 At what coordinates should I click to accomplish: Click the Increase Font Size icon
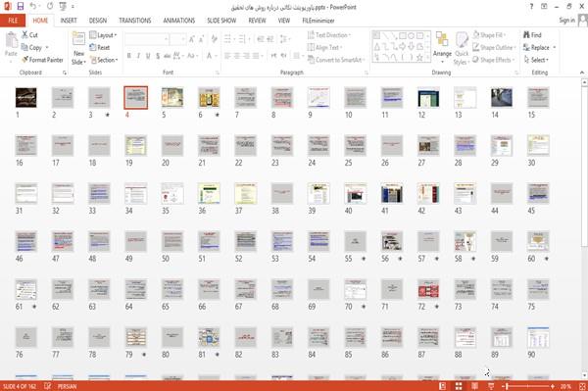(x=192, y=39)
